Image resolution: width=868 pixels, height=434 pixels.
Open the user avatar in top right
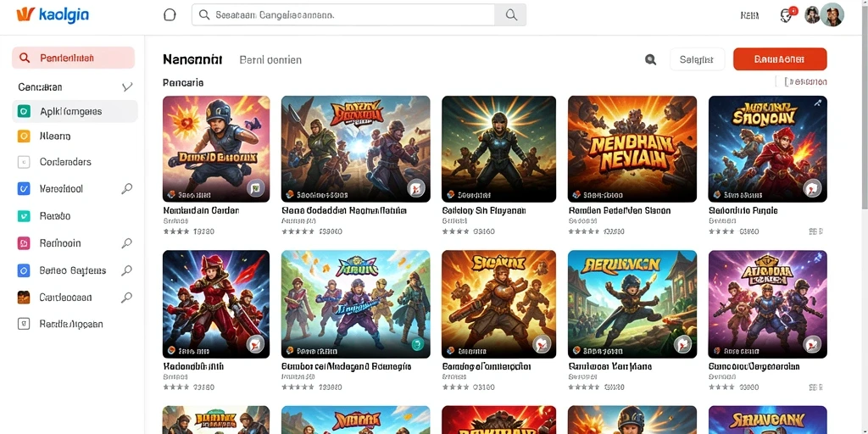pos(832,15)
